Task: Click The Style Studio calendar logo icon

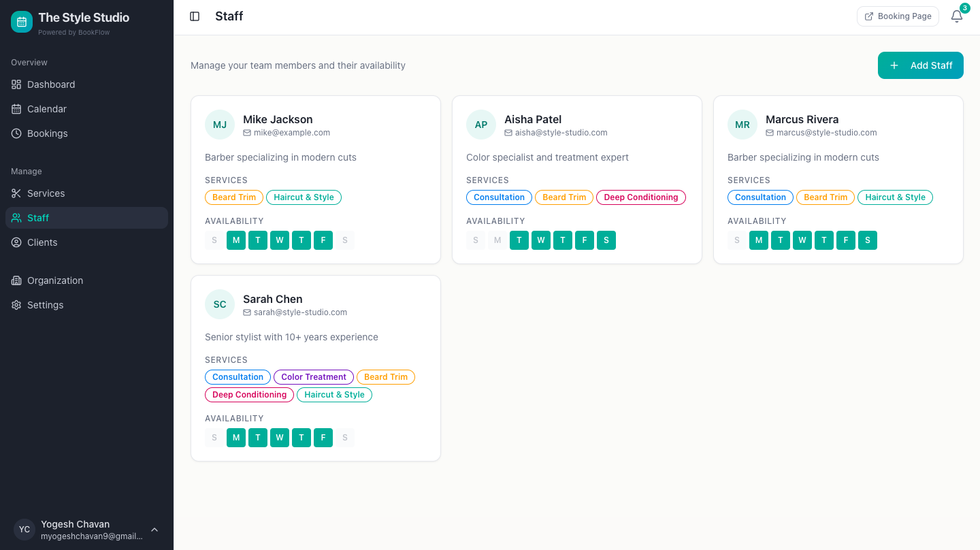Action: (x=22, y=22)
